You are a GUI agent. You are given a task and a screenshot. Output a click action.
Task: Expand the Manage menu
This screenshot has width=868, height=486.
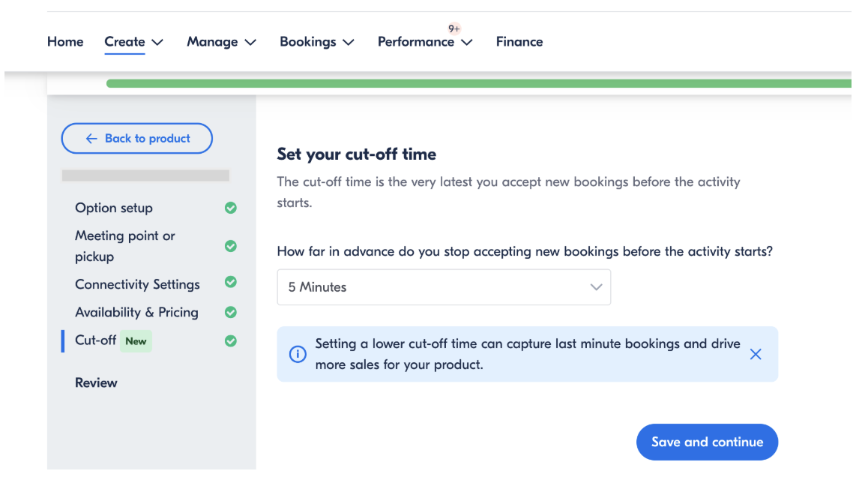[221, 42]
